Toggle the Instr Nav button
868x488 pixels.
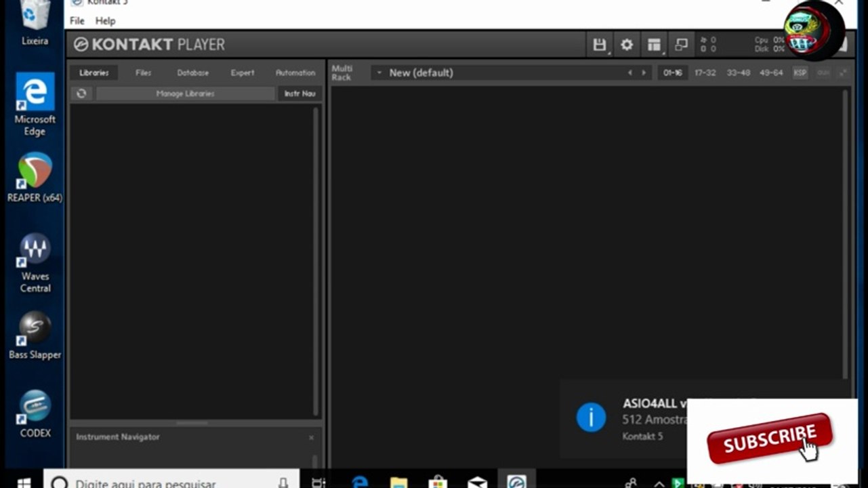[x=299, y=94]
